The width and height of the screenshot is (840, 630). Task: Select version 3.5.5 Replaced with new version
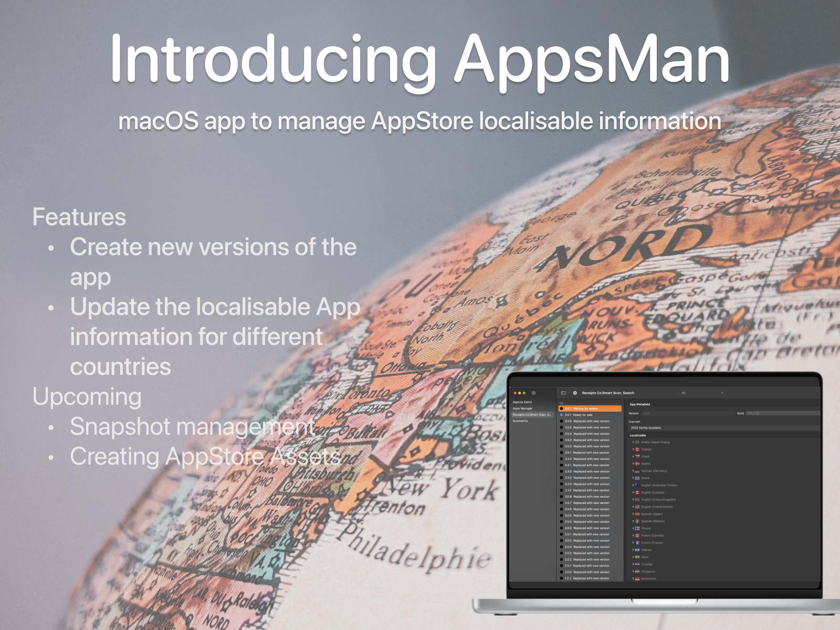coord(590,427)
